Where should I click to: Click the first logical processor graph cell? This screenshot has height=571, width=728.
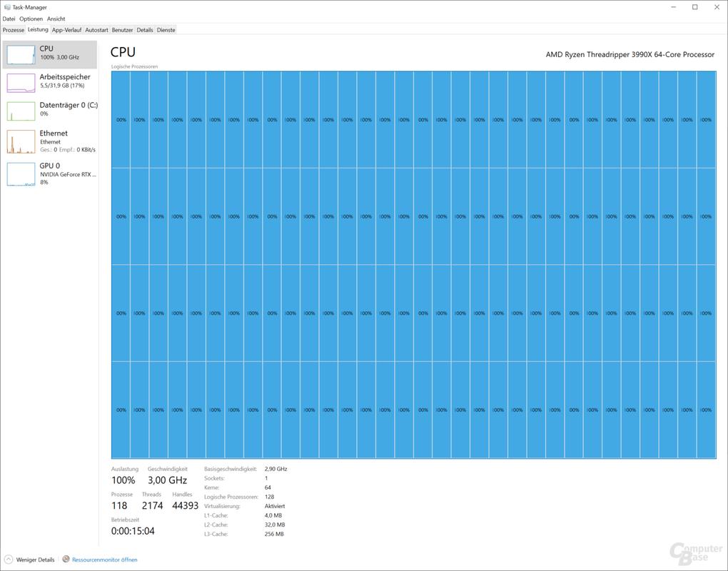pos(121,120)
